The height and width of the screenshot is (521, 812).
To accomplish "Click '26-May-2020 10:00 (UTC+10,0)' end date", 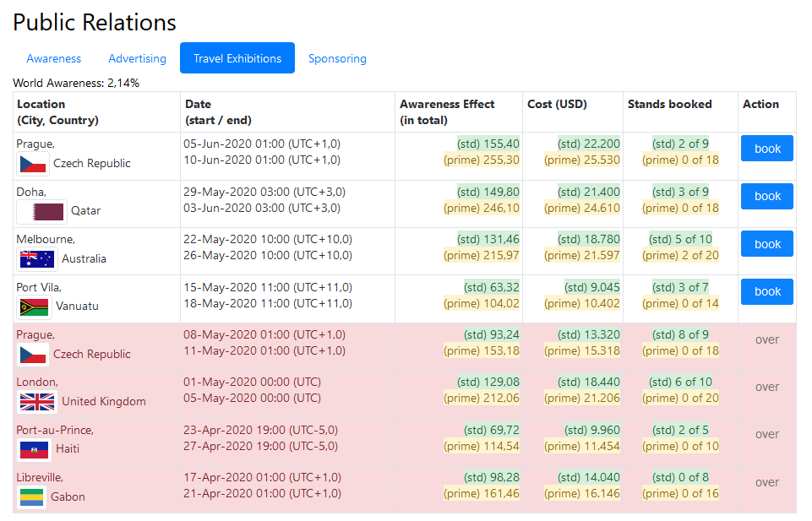I will [268, 255].
